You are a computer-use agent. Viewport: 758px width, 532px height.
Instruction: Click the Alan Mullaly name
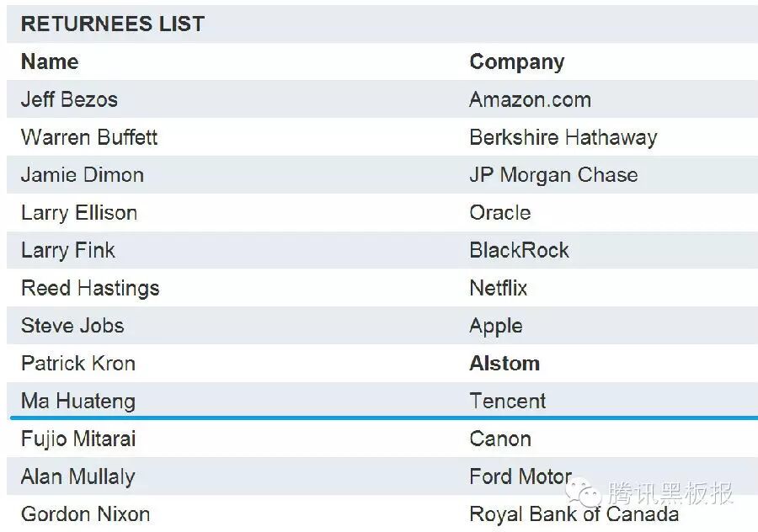click(x=77, y=476)
